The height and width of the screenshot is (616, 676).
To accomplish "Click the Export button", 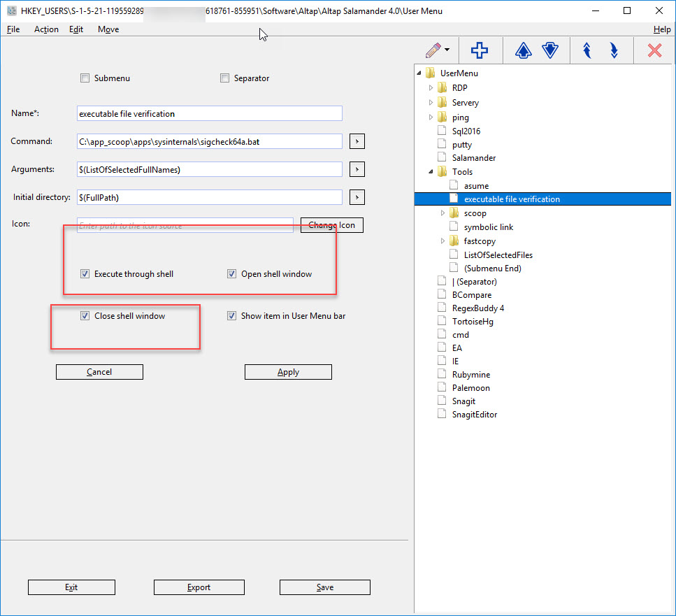I will coord(199,587).
